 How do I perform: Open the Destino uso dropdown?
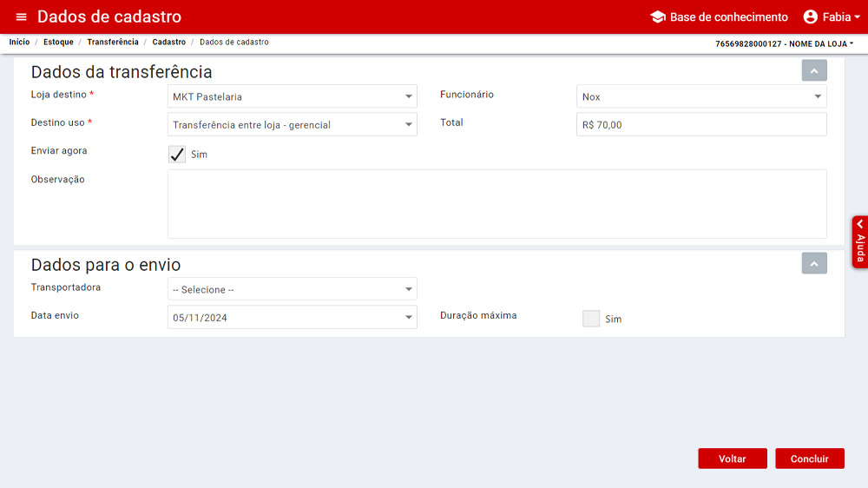292,125
